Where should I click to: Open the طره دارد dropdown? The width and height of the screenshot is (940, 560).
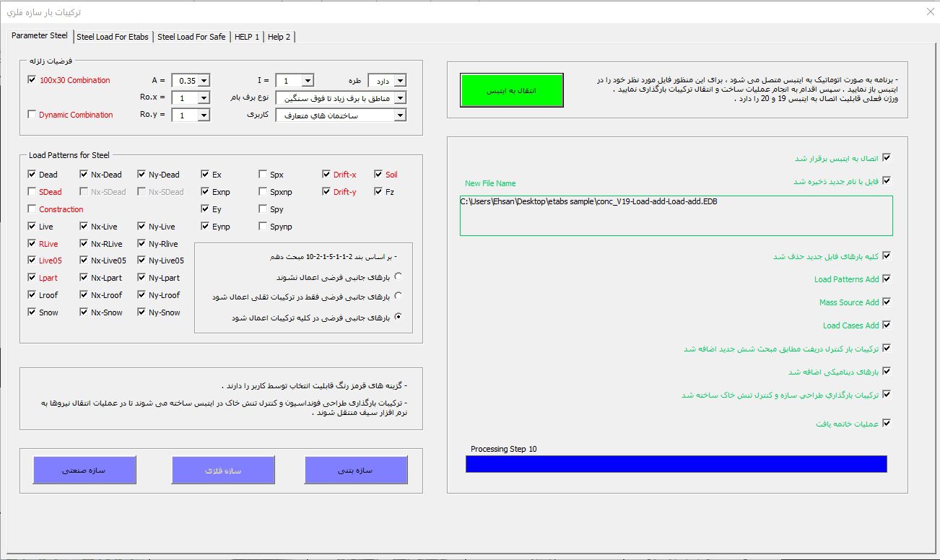400,81
